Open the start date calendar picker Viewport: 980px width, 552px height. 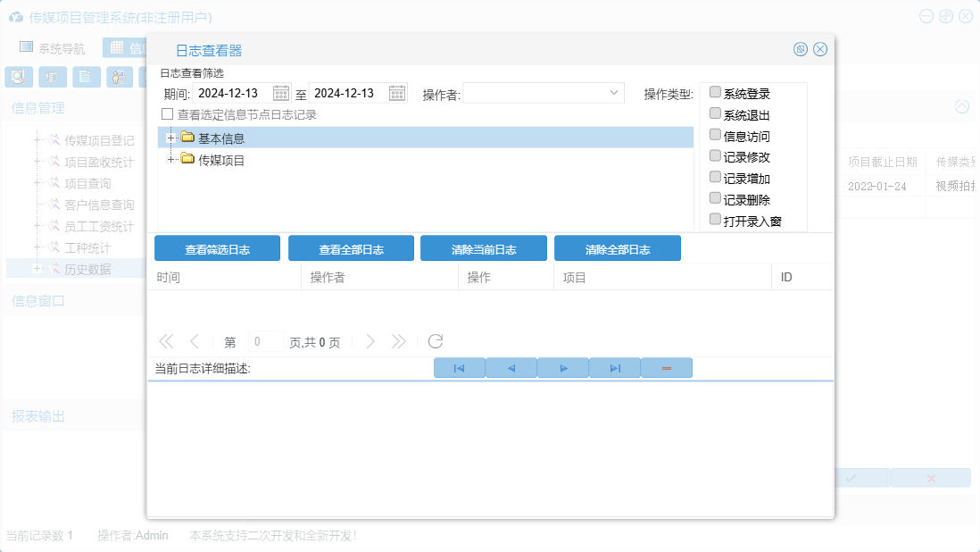pos(281,93)
